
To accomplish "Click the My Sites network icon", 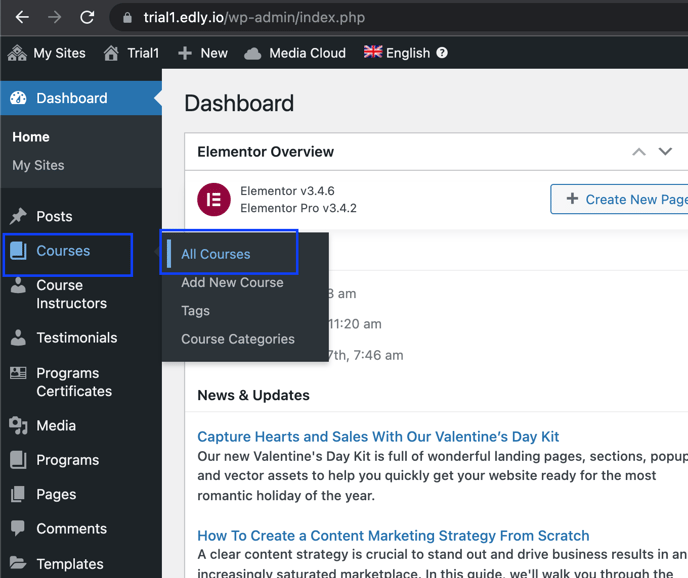I will 17,53.
